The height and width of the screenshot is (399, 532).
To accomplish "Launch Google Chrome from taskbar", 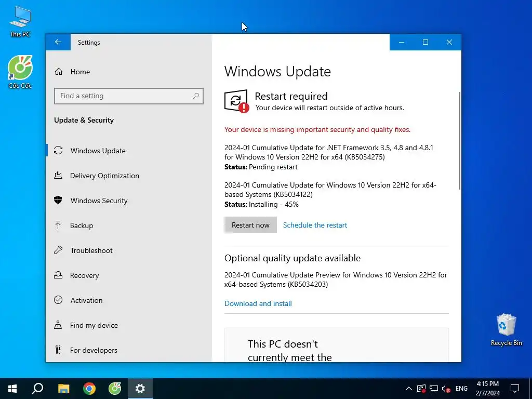I will click(x=89, y=389).
